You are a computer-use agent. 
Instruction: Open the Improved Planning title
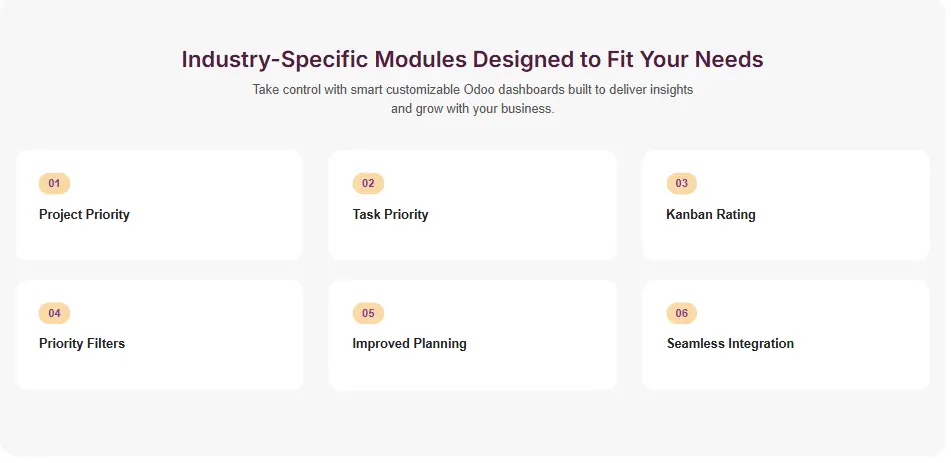click(409, 344)
